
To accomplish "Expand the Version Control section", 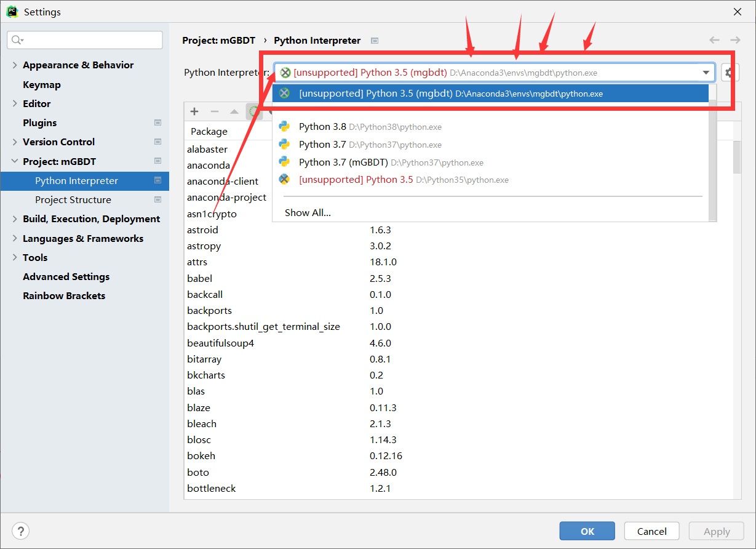I will tap(15, 142).
